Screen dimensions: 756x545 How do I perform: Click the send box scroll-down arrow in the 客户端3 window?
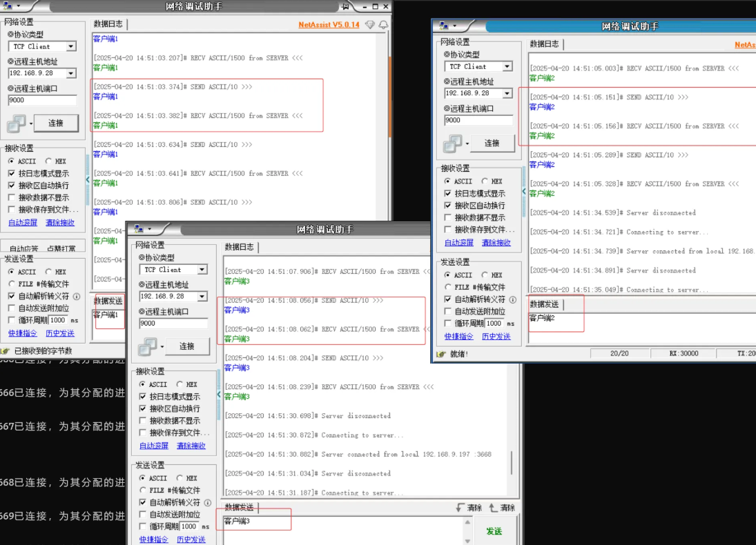coord(467,541)
